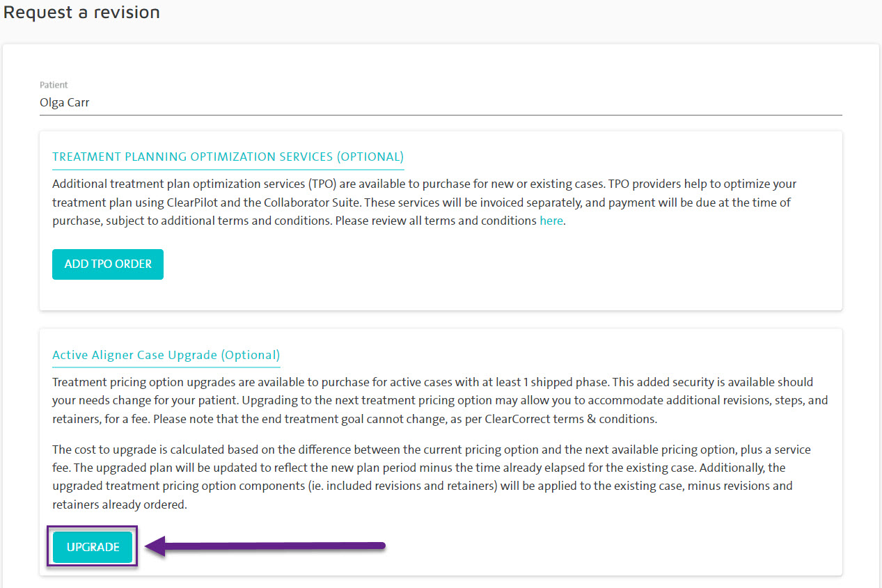Screen dimensions: 882x588
Task: Open the terms and conditions 'here' link
Action: click(x=551, y=221)
